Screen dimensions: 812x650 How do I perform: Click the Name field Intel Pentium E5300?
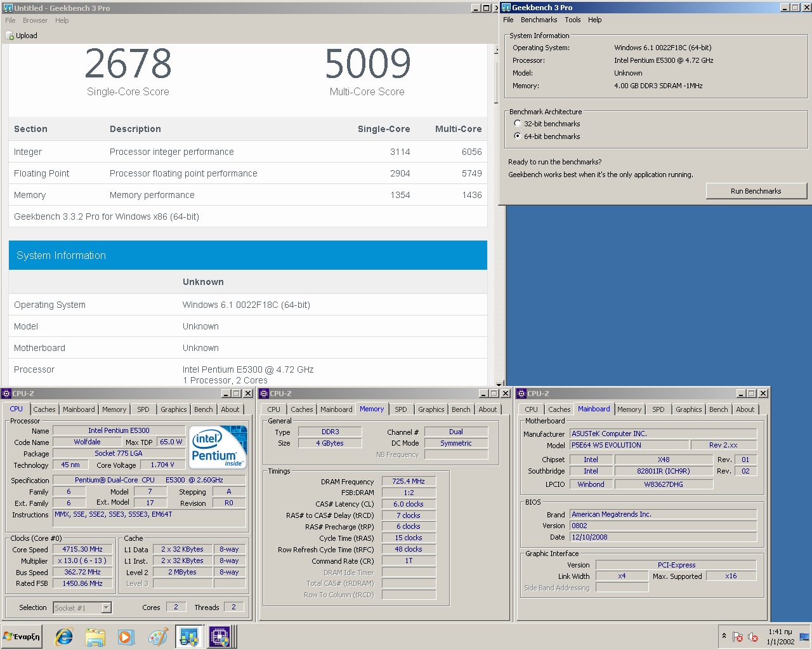(x=119, y=430)
